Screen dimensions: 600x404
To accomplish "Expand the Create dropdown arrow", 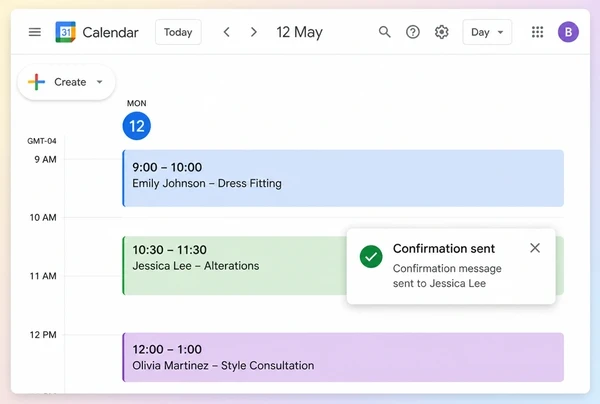I will [99, 82].
